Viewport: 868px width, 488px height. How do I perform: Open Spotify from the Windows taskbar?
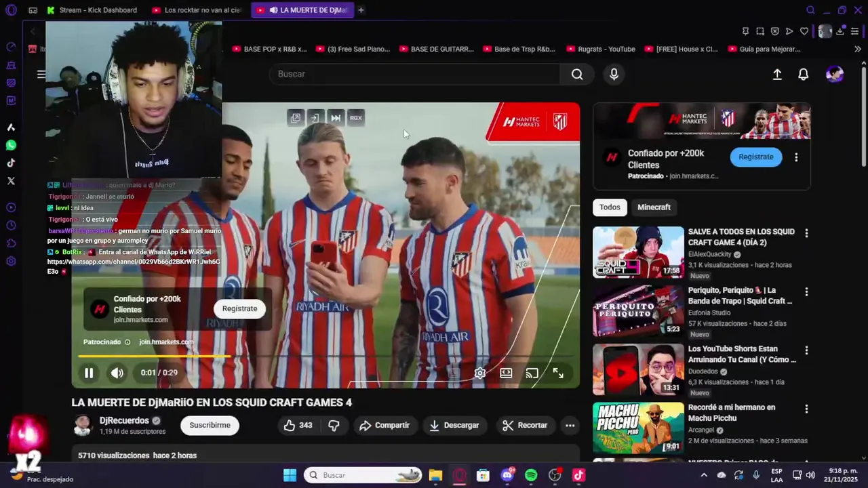531,475
